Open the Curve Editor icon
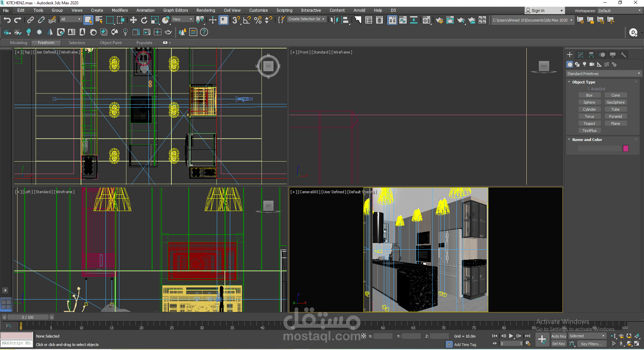This screenshot has width=644, height=350. (403, 20)
